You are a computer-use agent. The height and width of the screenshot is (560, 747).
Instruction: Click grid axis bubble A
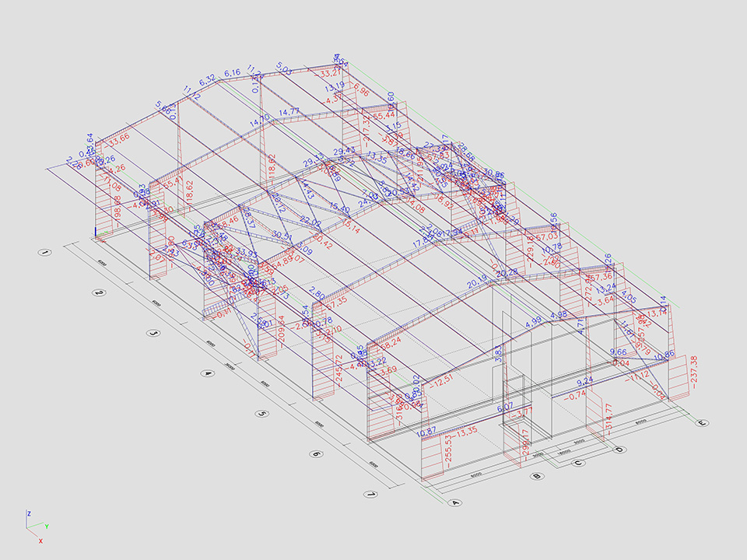click(457, 502)
